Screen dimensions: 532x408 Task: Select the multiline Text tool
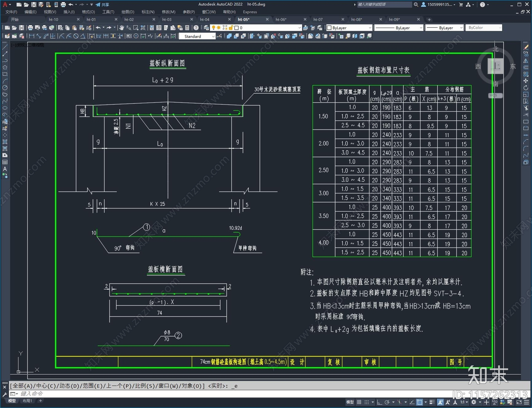pyautogui.click(x=5, y=169)
